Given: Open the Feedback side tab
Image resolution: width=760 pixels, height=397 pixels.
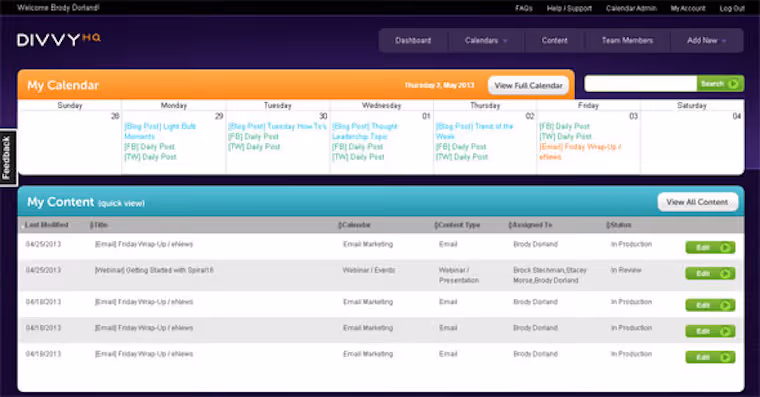Looking at the screenshot, I should (7, 158).
